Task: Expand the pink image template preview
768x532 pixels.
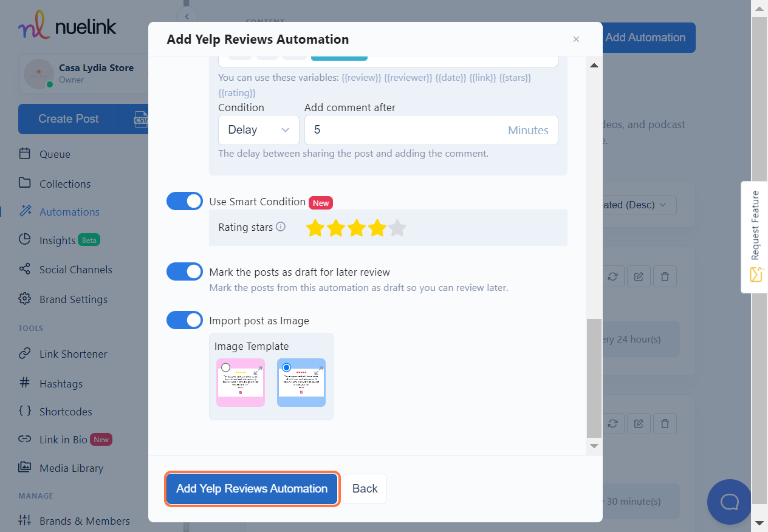Action: [258, 370]
